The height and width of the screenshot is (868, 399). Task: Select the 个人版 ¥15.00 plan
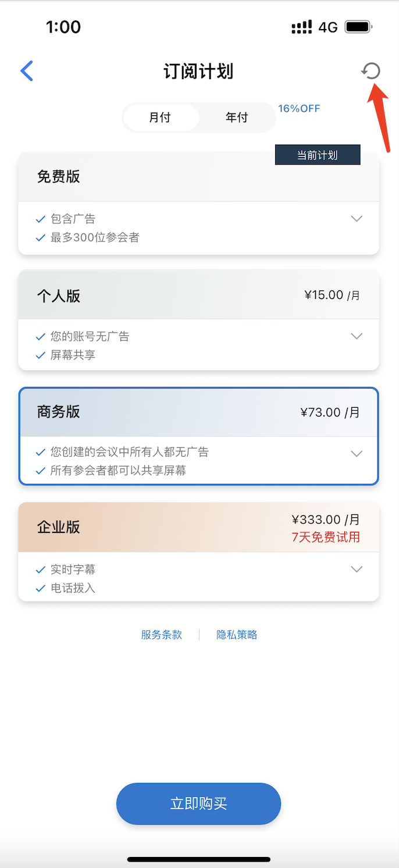(x=198, y=296)
